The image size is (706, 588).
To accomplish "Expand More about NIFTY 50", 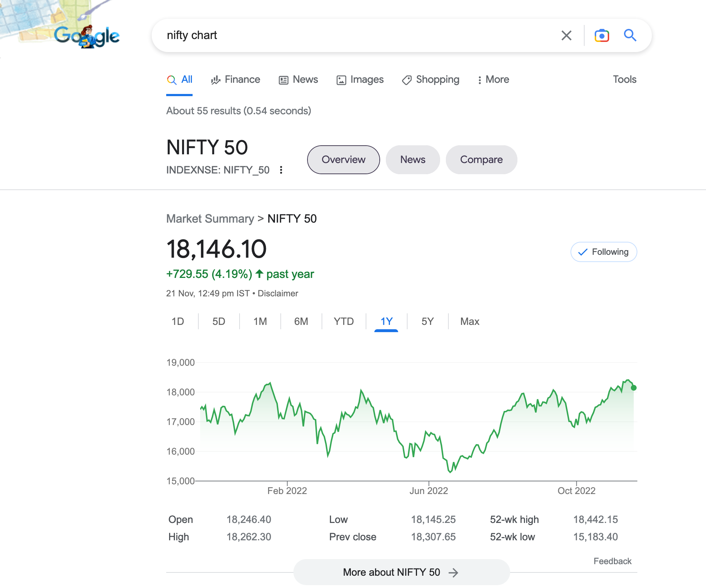I will pos(401,572).
